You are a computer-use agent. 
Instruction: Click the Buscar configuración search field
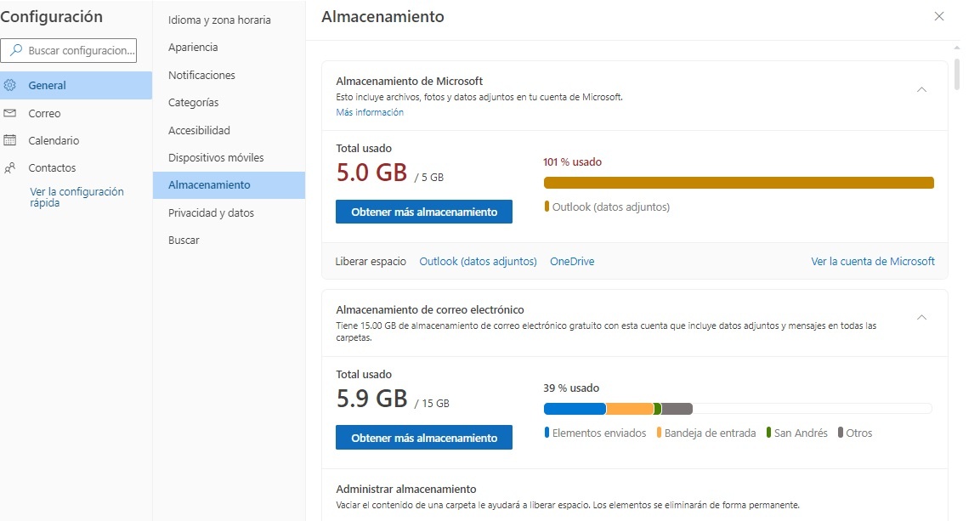pyautogui.click(x=68, y=51)
